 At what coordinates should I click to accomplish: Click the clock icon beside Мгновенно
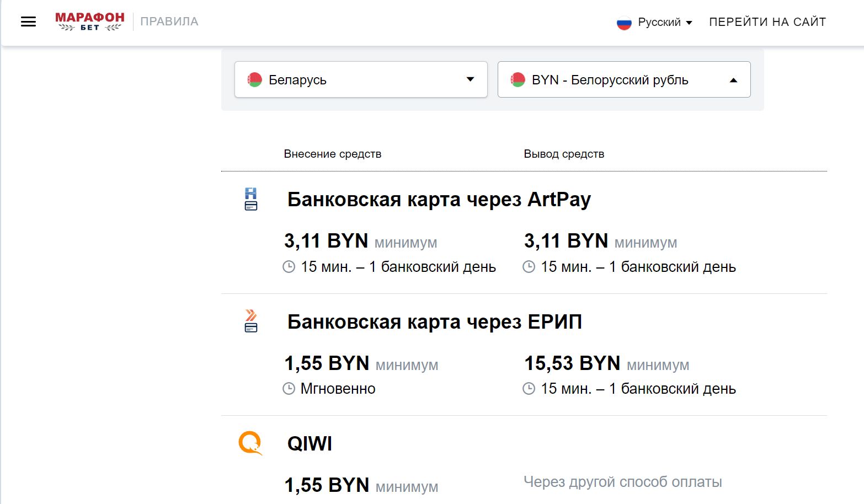[289, 389]
